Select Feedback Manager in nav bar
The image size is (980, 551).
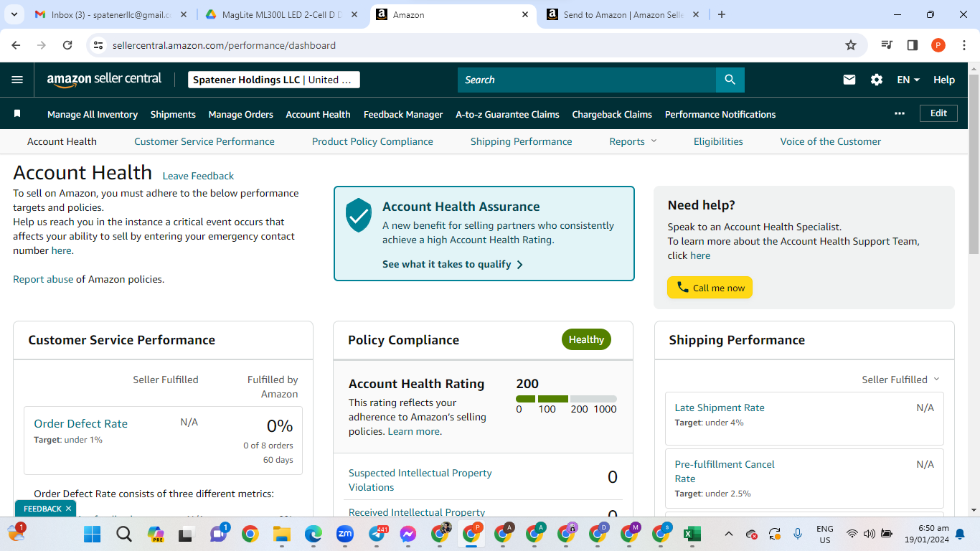403,114
